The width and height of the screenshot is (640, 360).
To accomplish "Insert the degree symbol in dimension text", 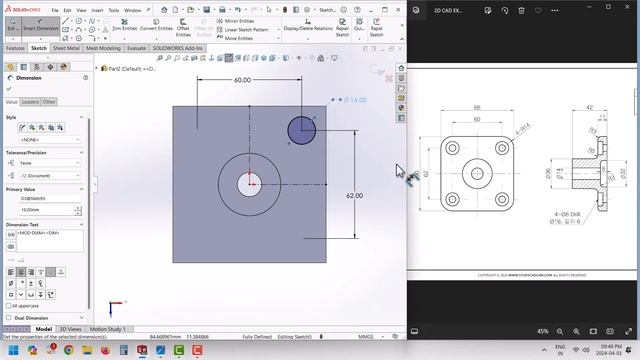I will 21,283.
